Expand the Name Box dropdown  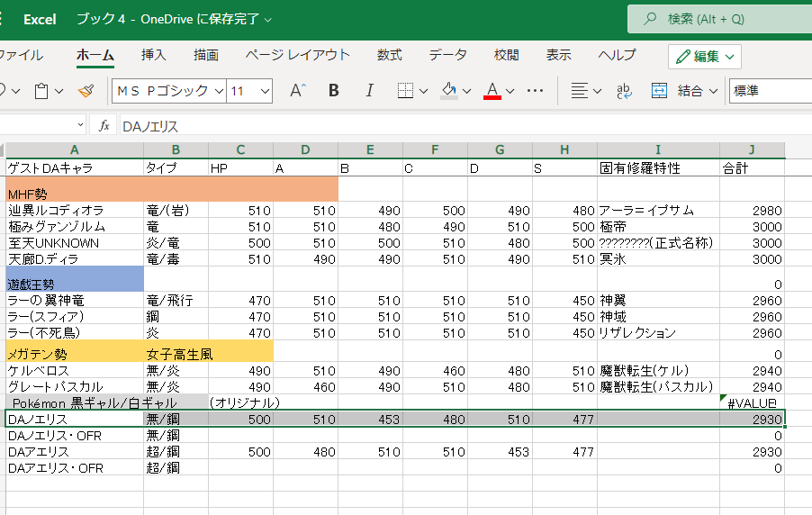point(80,125)
